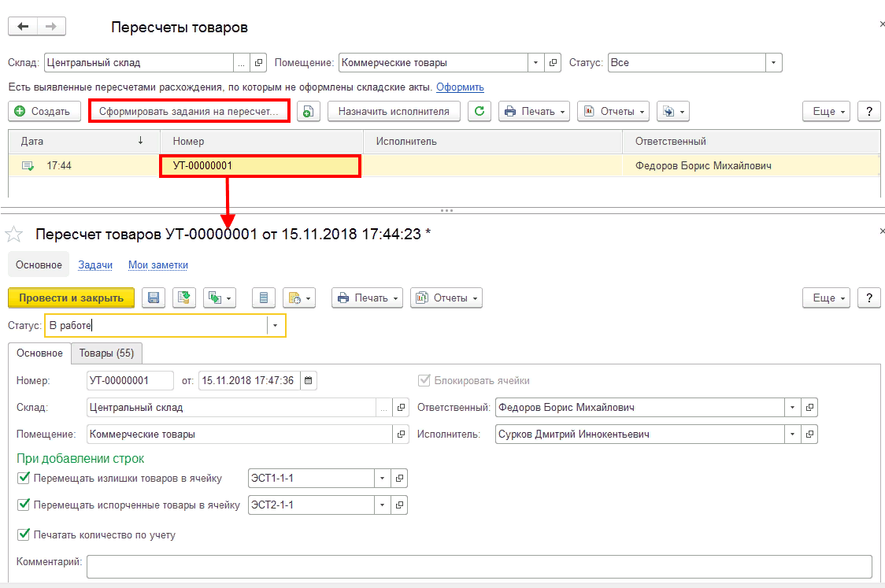The width and height of the screenshot is (885, 588).
Task: Click the go back arrow
Action: [x=23, y=27]
